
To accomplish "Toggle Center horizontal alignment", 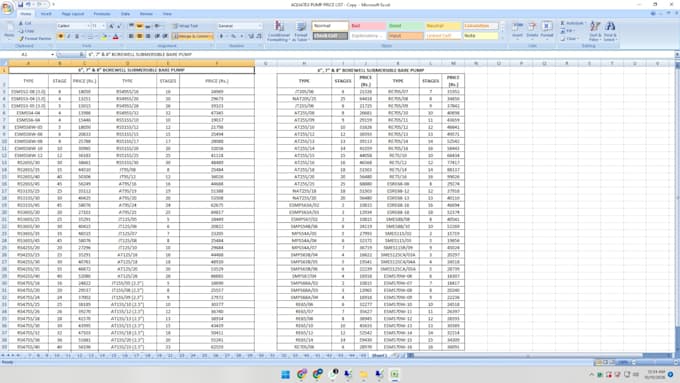I will coord(140,36).
